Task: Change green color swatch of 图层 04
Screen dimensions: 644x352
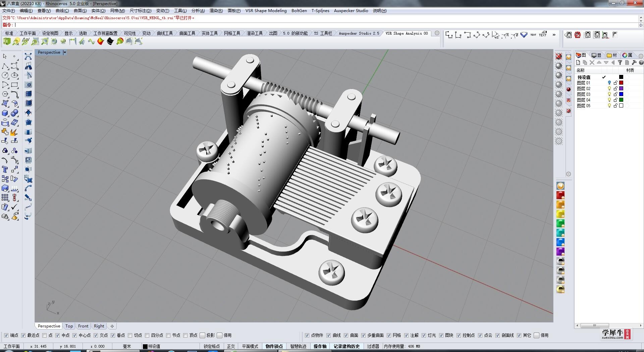Action: (621, 100)
